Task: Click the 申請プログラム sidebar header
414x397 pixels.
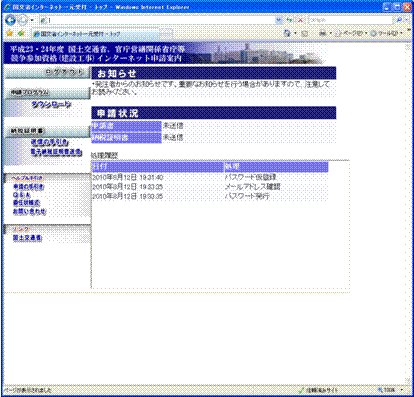Action: 47,93
